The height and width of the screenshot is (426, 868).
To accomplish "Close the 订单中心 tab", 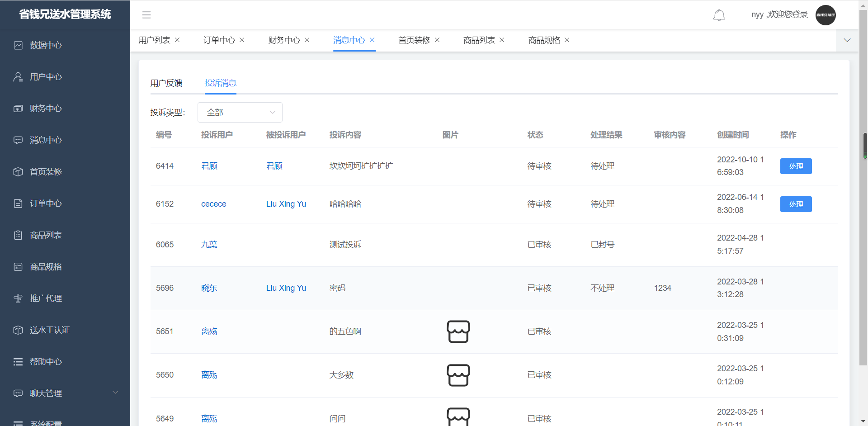I will pyautogui.click(x=242, y=40).
